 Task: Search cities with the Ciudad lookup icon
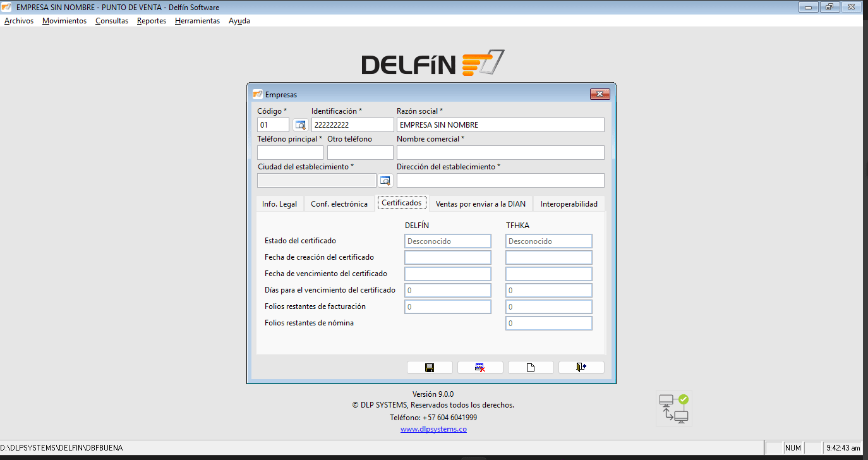(x=385, y=180)
